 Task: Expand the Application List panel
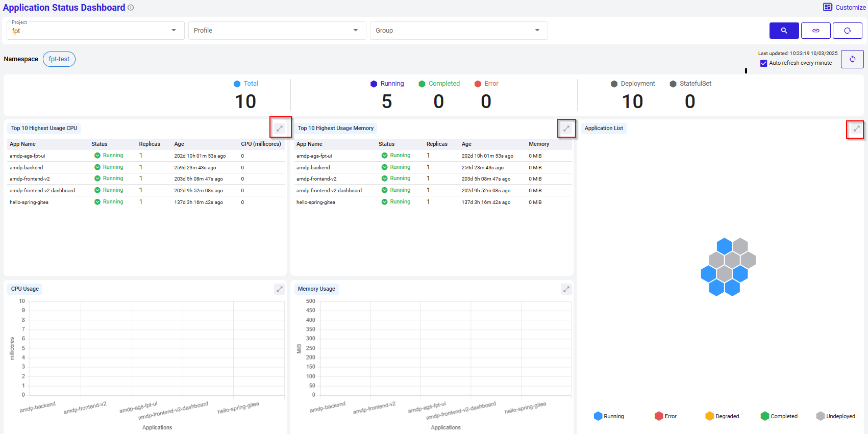pyautogui.click(x=856, y=129)
